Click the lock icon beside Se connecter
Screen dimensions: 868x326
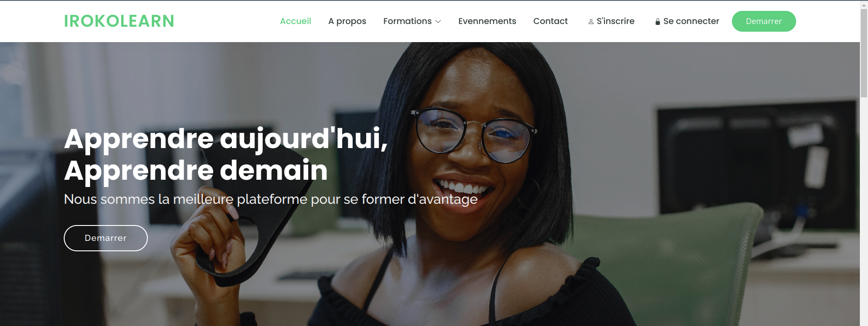coord(658,22)
